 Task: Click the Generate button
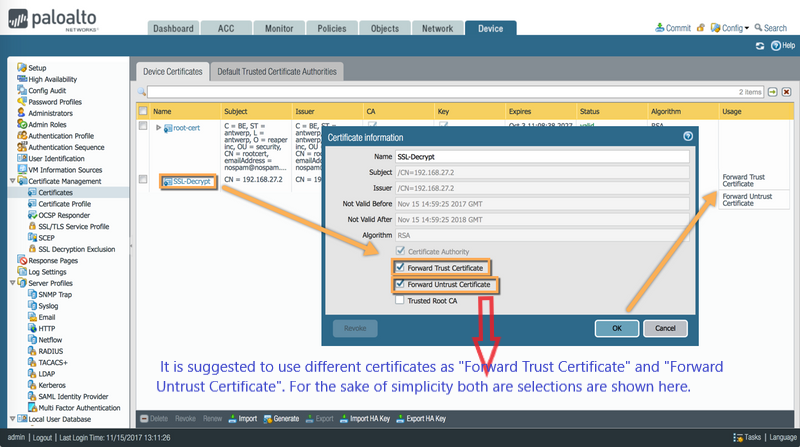281,418
